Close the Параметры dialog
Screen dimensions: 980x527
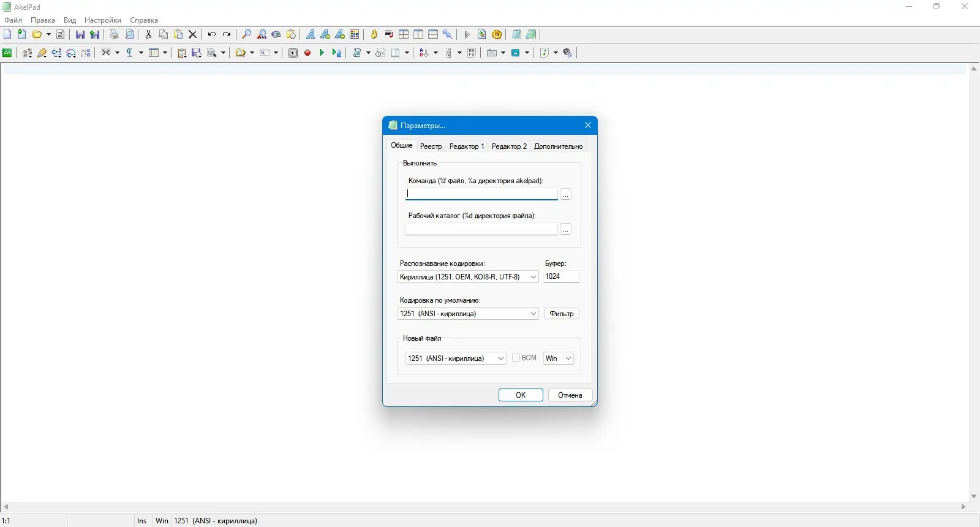[x=588, y=125]
